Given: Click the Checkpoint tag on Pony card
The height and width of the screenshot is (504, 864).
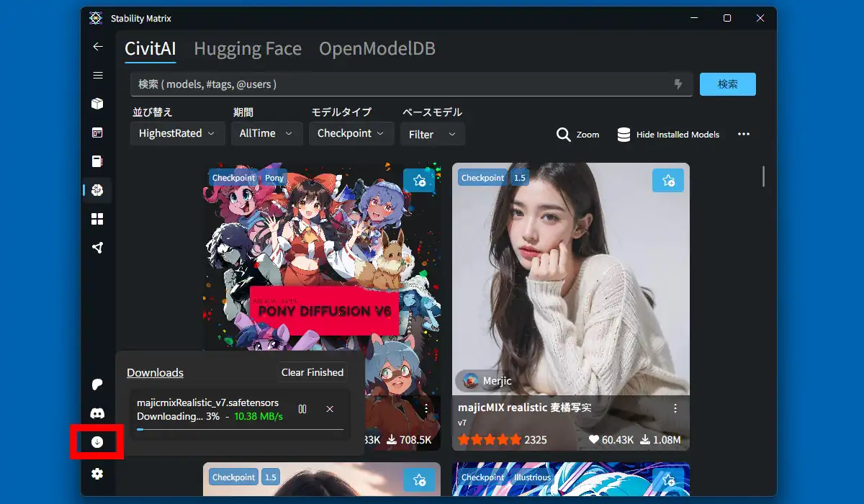Looking at the screenshot, I should click(233, 178).
